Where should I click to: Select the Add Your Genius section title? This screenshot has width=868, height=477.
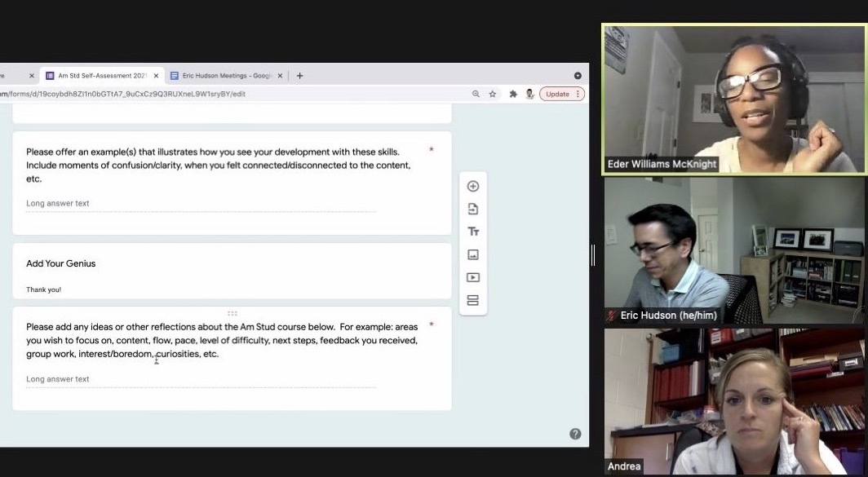[61, 263]
